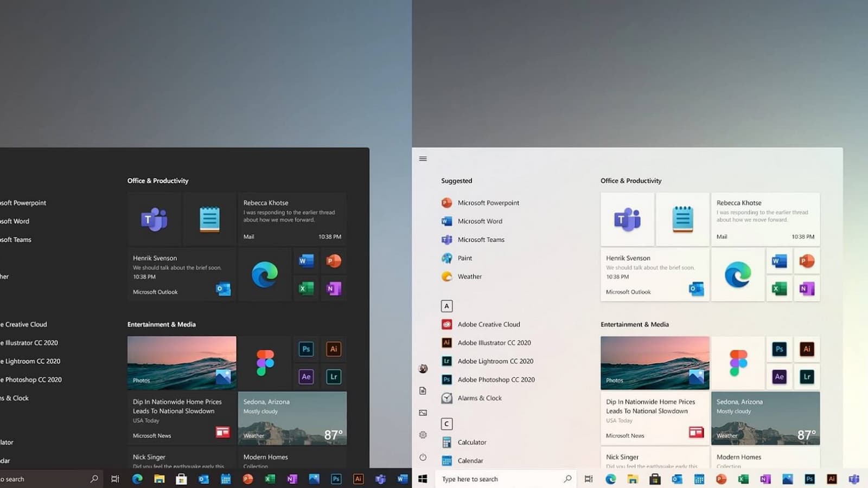Open the Figma tile in the dark Start menu
868x488 pixels.
[265, 363]
